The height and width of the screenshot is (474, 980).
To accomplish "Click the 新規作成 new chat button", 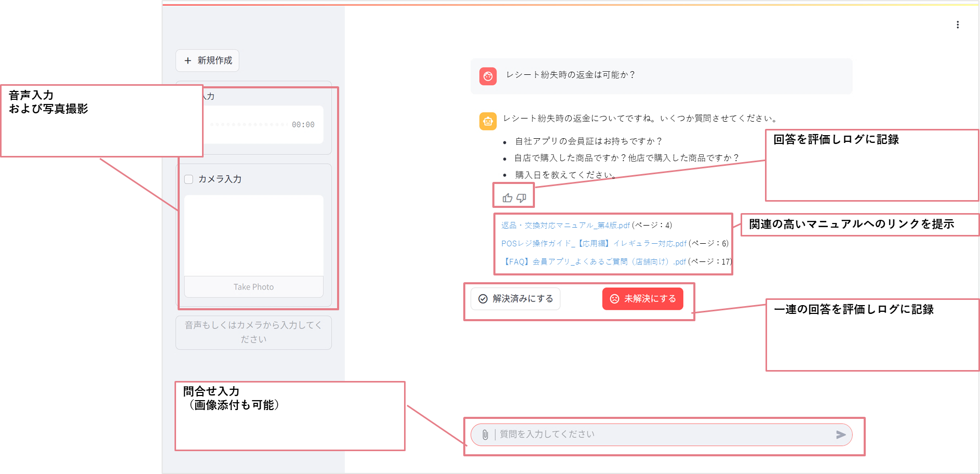I will point(207,61).
